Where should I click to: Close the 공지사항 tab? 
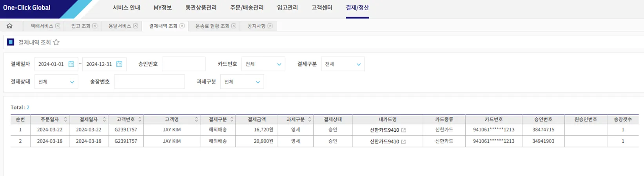coord(270,26)
